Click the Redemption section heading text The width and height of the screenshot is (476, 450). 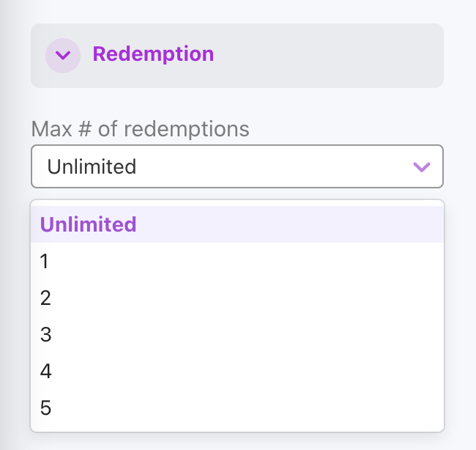(153, 54)
